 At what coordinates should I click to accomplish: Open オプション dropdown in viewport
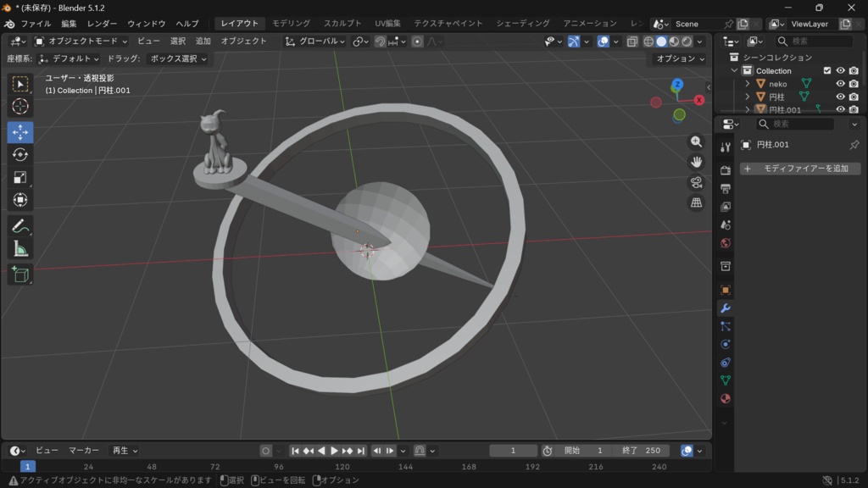click(680, 58)
